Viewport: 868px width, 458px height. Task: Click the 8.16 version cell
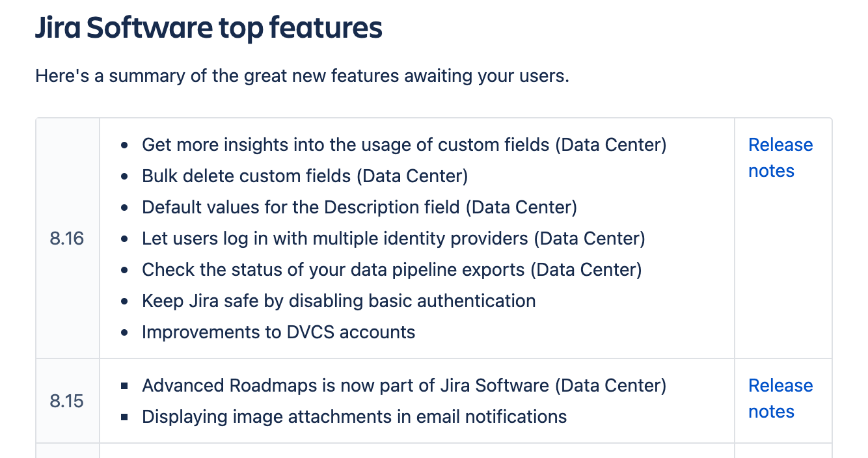coord(67,238)
